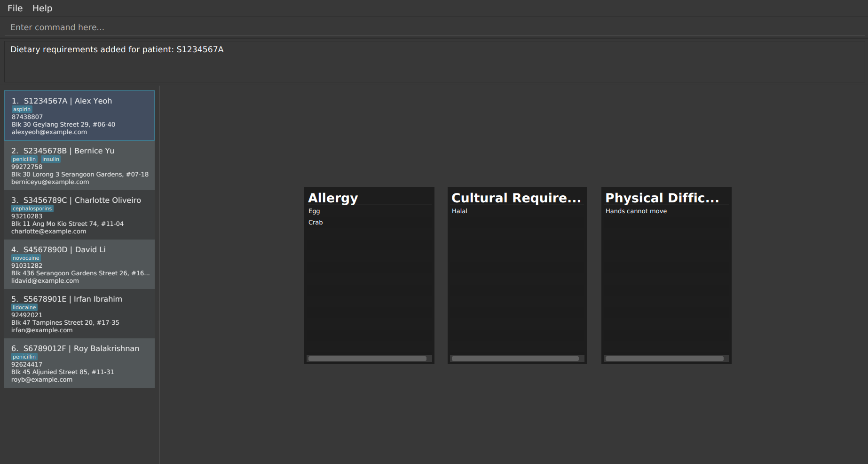Open the File menu

point(15,8)
